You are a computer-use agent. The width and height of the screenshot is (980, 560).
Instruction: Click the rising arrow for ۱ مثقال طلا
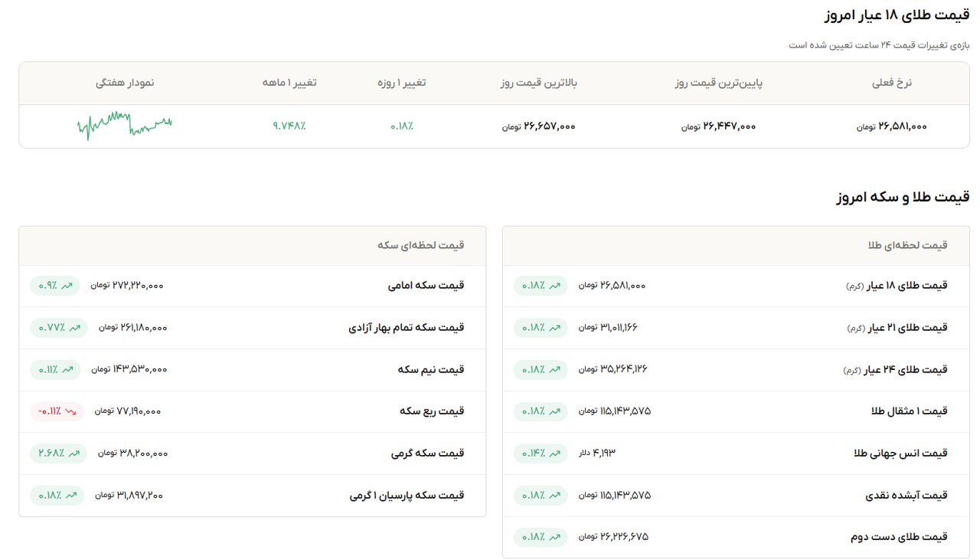555,411
